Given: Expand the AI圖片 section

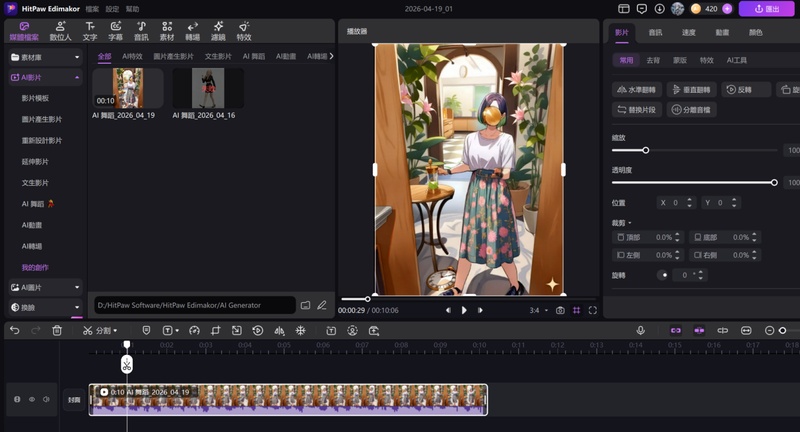Looking at the screenshot, I should click(x=77, y=287).
